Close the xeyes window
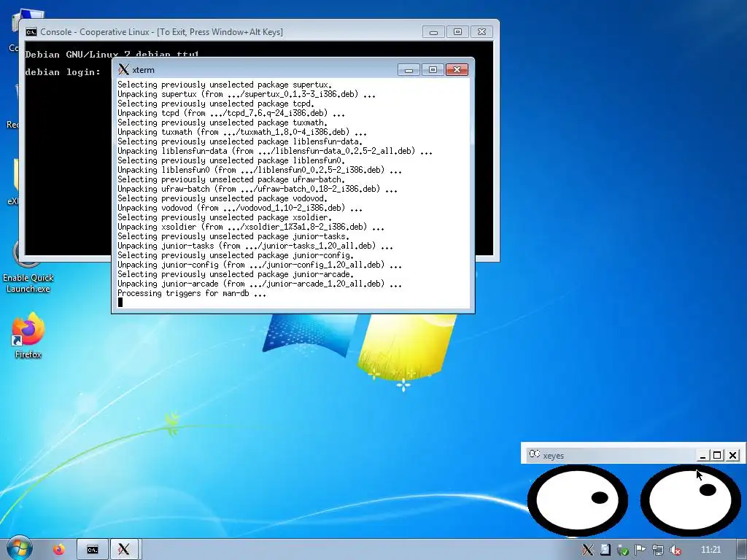747x560 pixels. click(x=732, y=455)
